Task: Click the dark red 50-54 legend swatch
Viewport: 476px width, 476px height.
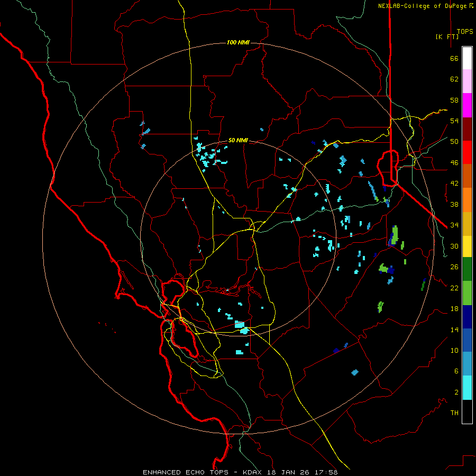Action: [x=467, y=129]
